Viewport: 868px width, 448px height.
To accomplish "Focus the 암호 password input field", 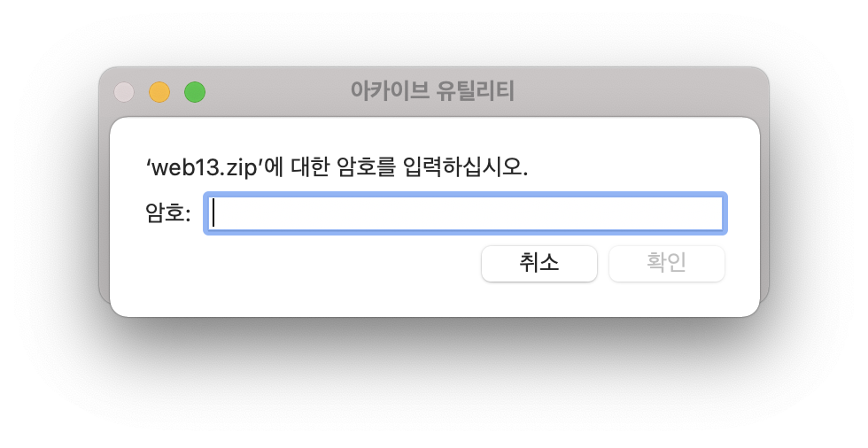I will pos(466,213).
